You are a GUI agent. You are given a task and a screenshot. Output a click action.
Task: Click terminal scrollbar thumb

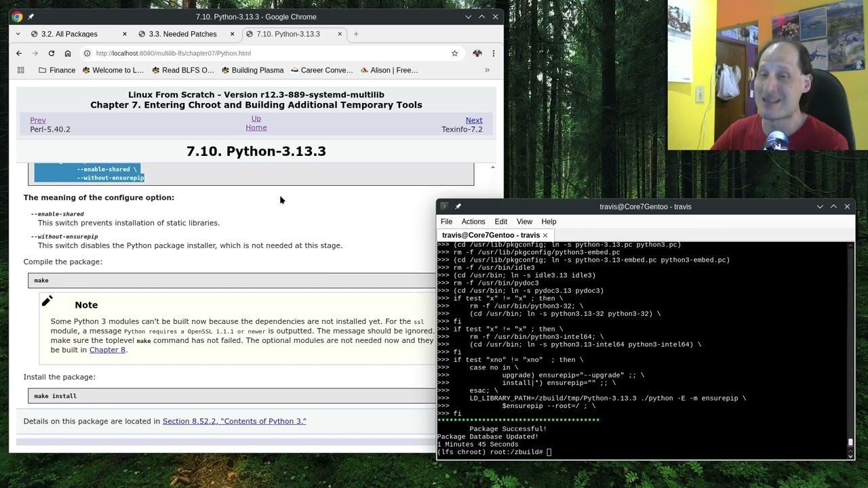[850, 442]
